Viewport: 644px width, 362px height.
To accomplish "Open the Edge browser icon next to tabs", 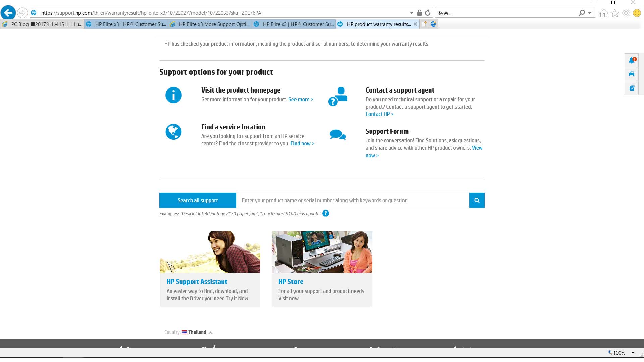I will 433,24.
